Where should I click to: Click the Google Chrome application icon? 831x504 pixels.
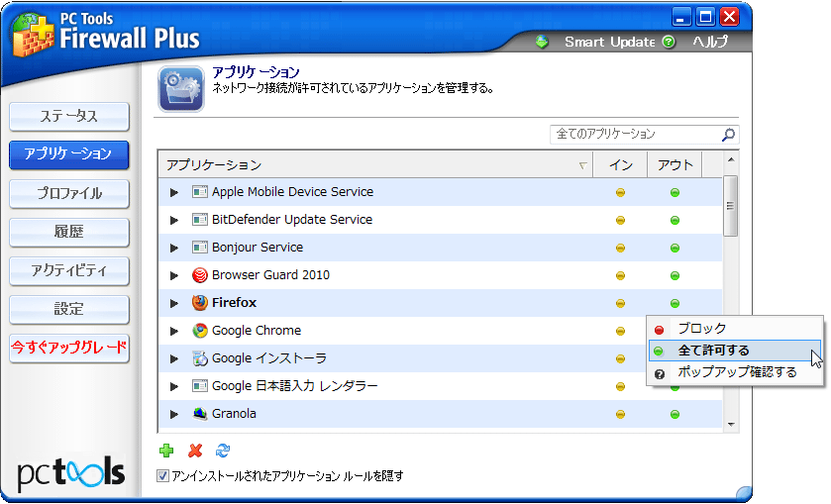200,331
